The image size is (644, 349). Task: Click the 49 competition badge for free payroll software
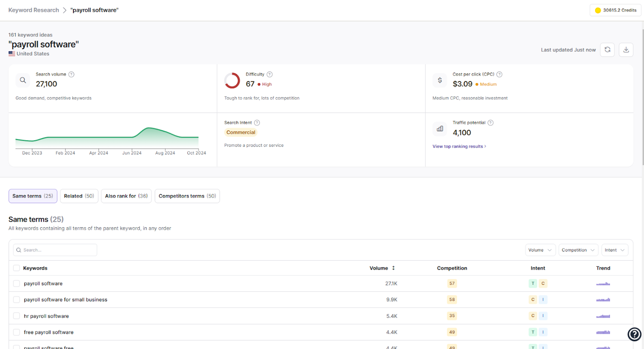tap(452, 332)
